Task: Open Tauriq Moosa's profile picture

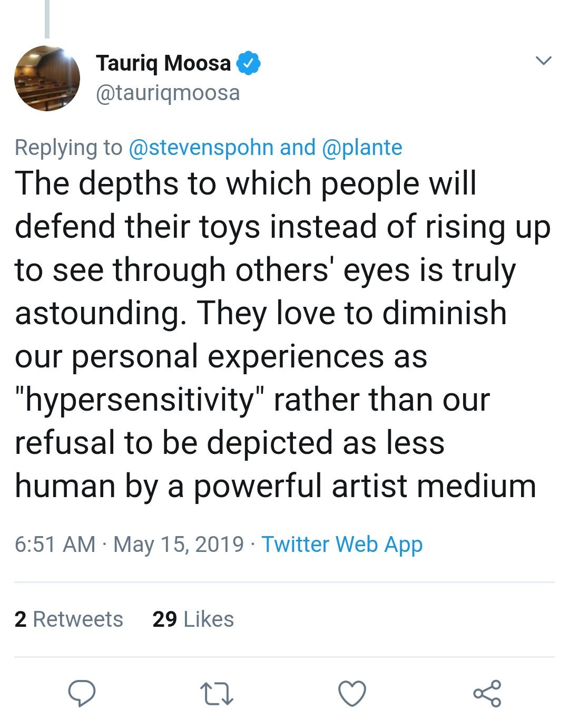Action: pos(47,78)
